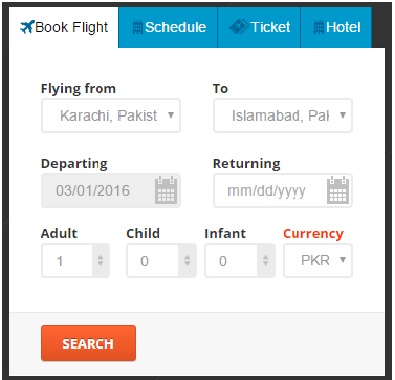Viewport: 395px width, 380px height.
Task: Click the Infant count stepper arrows
Action: tap(266, 260)
